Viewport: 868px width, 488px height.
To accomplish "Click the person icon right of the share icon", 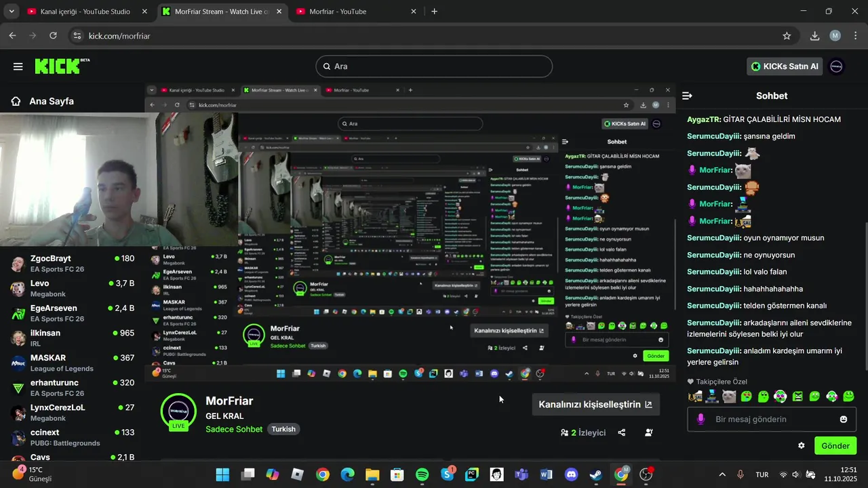I will coord(649,432).
